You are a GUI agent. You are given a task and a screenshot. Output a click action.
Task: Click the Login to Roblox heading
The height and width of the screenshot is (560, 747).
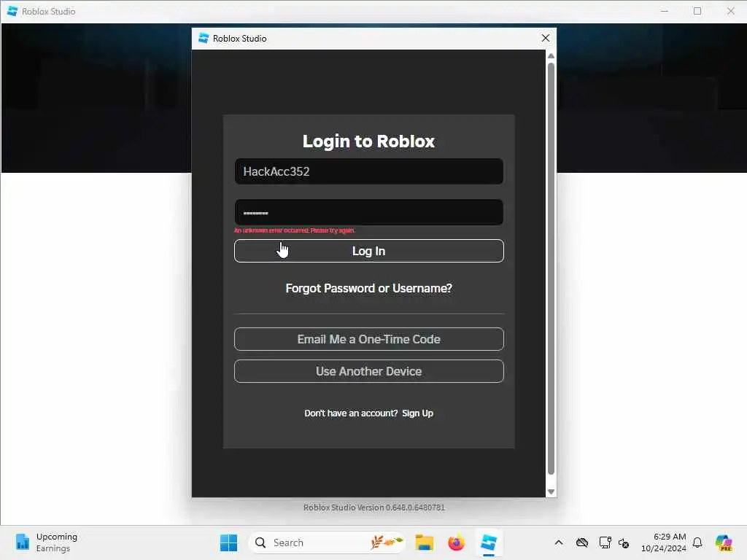[x=368, y=141]
